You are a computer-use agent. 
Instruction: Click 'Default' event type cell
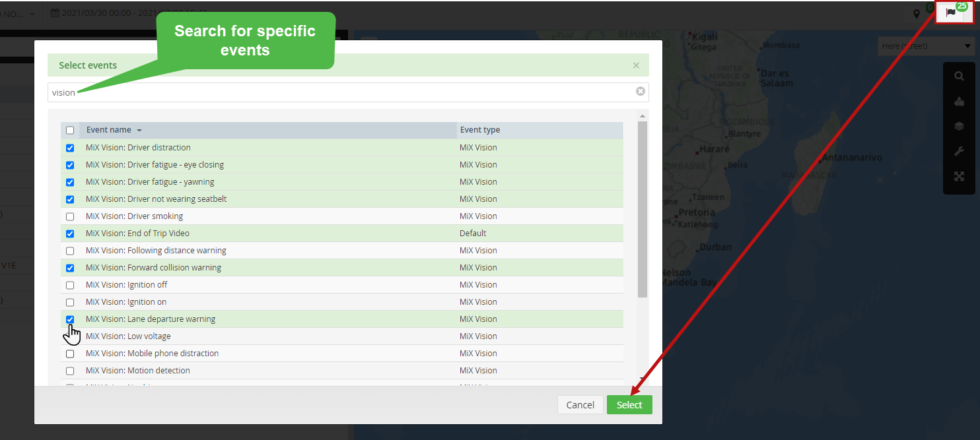pyautogui.click(x=473, y=234)
